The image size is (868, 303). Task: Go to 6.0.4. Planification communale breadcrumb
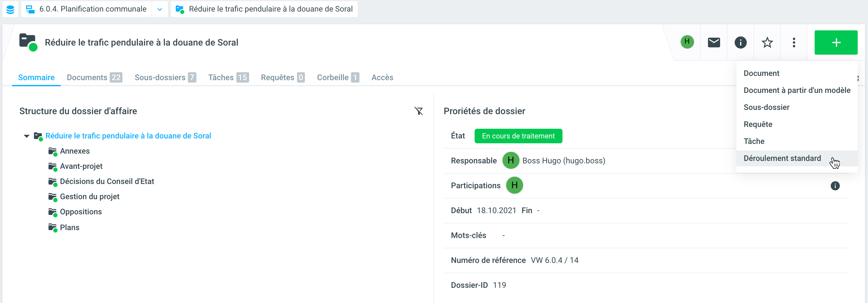(x=93, y=9)
